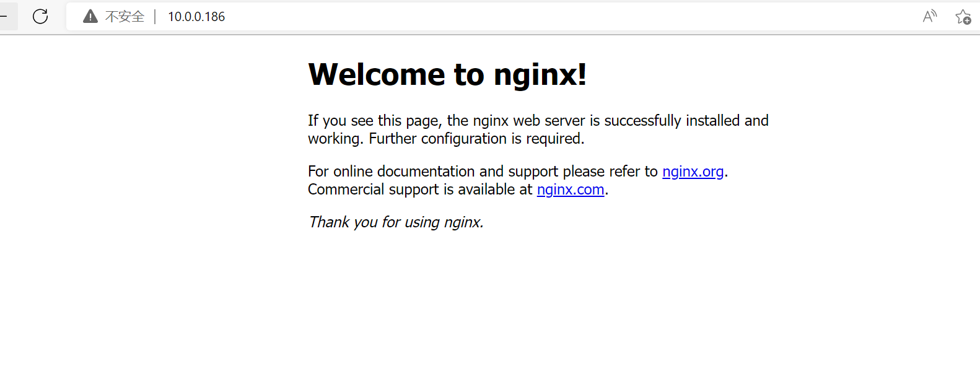The height and width of the screenshot is (371, 980).
Task: Click the italic "Thank you for using nginx." text
Action: click(395, 222)
